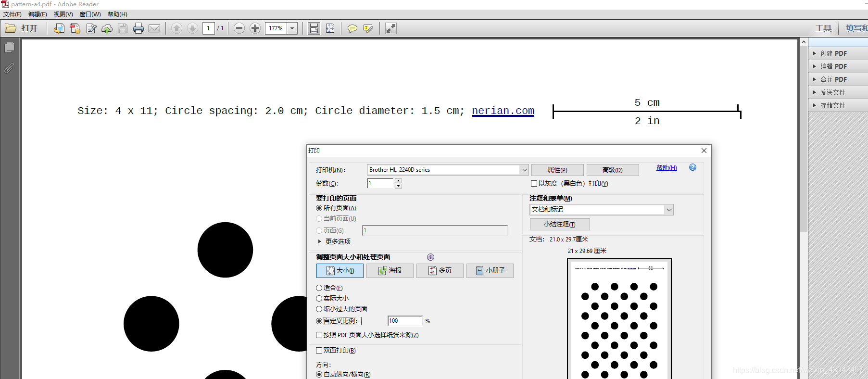Click the 高级 advanced button
This screenshot has height=379, width=868.
tap(613, 170)
